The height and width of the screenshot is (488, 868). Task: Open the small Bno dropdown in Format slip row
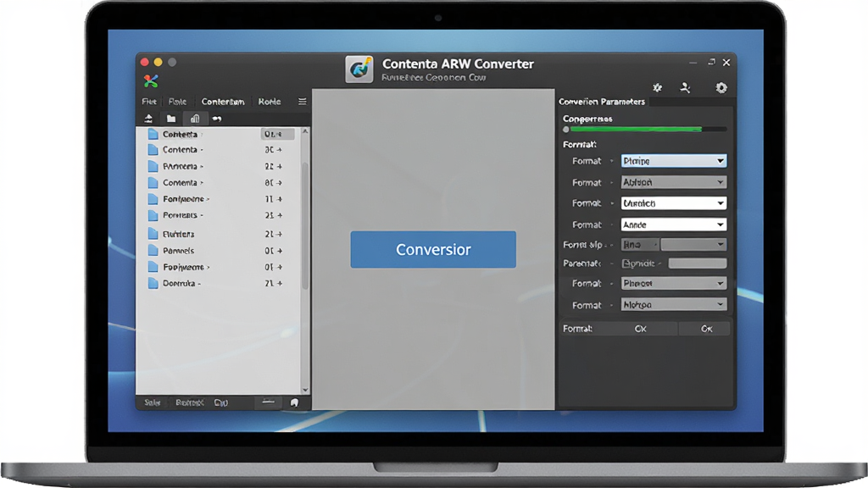point(641,245)
